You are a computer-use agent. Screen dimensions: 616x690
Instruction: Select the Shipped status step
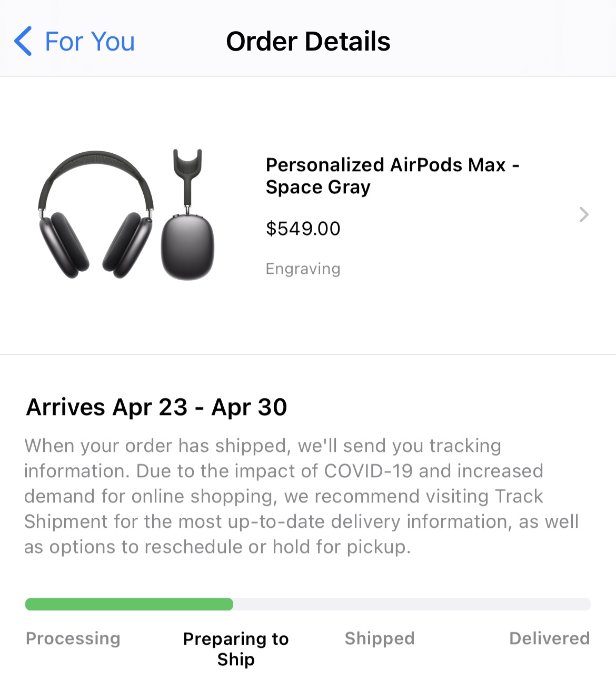[380, 638]
